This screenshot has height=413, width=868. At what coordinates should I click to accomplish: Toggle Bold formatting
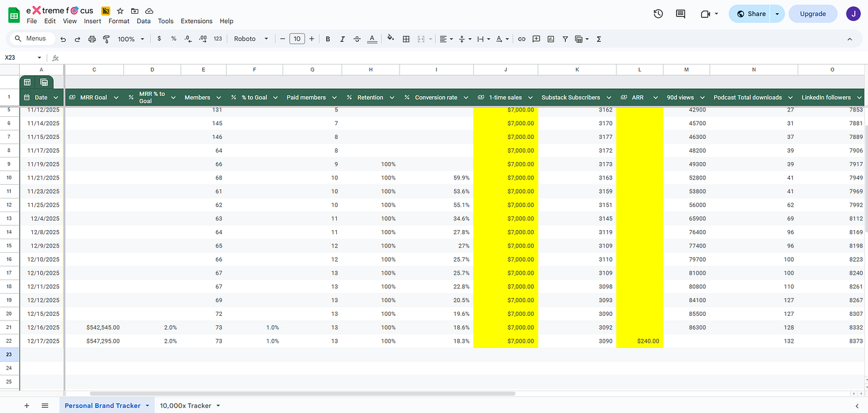click(x=328, y=39)
